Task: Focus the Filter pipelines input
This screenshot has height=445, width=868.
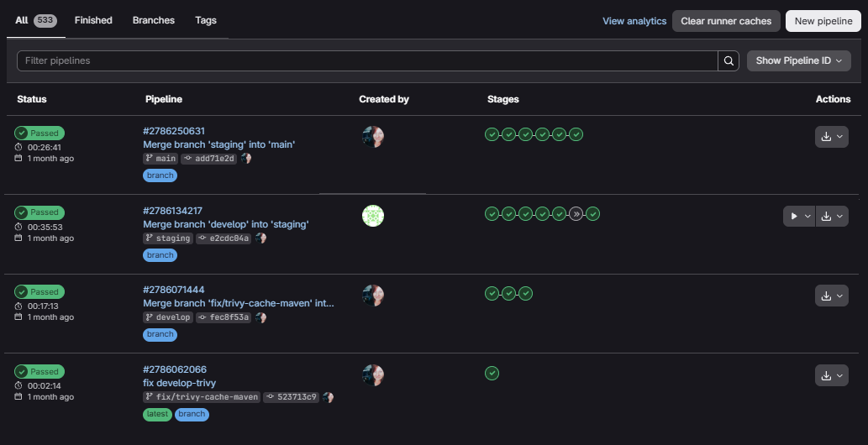Action: [367, 61]
